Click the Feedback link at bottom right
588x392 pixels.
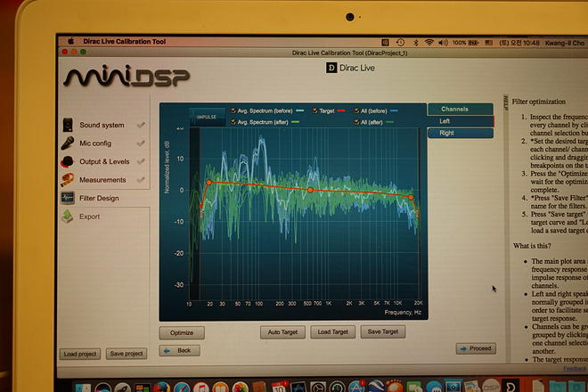[574, 369]
